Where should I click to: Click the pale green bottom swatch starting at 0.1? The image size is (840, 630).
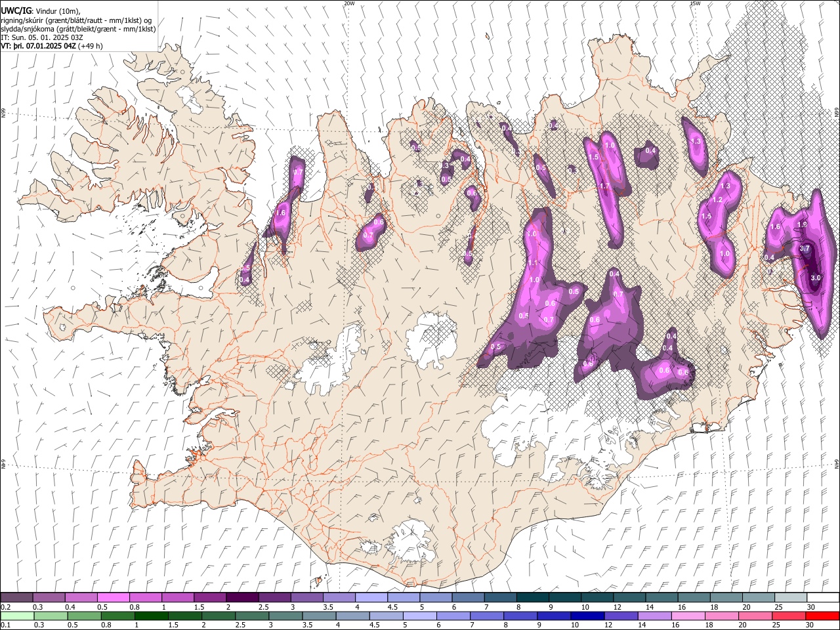pyautogui.click(x=16, y=616)
